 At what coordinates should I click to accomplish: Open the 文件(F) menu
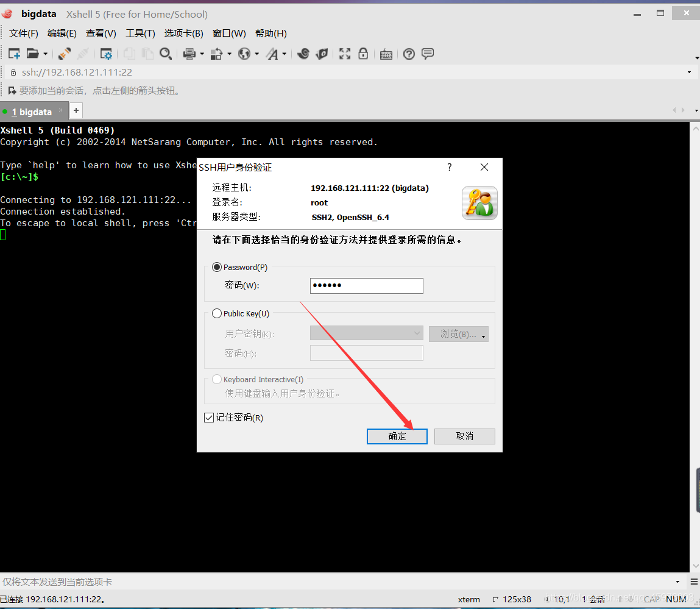click(24, 34)
